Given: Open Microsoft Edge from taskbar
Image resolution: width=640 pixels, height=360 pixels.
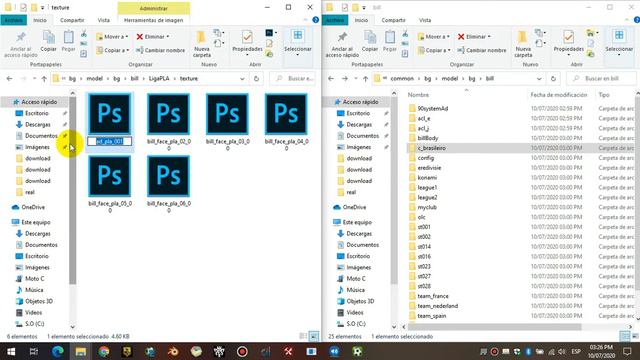Looking at the screenshot, I should tap(58, 351).
